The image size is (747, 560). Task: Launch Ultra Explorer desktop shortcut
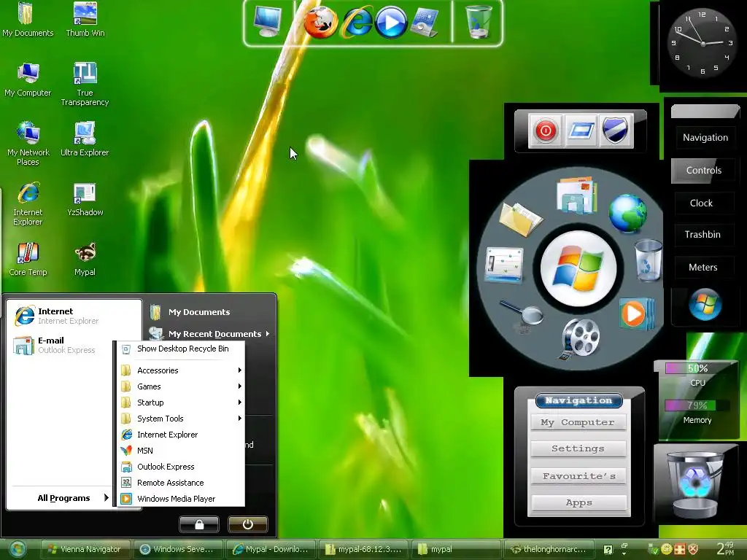(85, 139)
